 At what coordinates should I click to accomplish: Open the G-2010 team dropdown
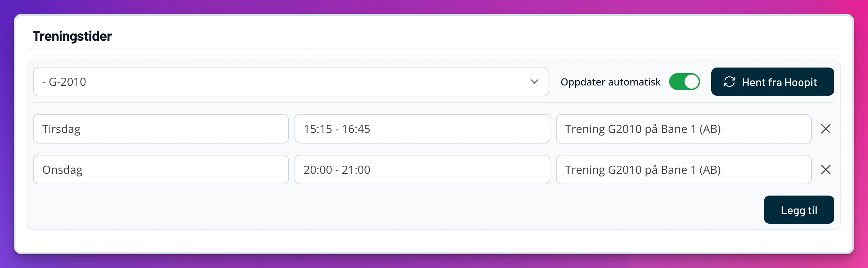[291, 82]
